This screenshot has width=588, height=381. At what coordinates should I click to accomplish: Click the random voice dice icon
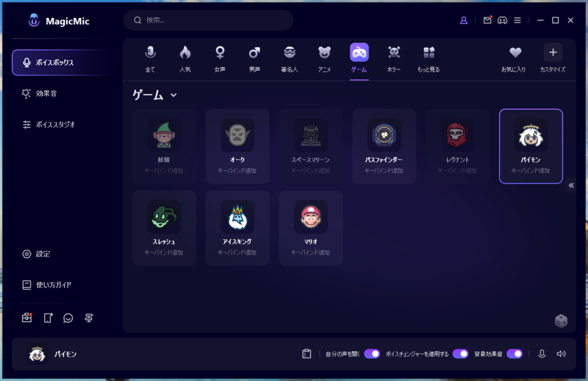(x=560, y=321)
